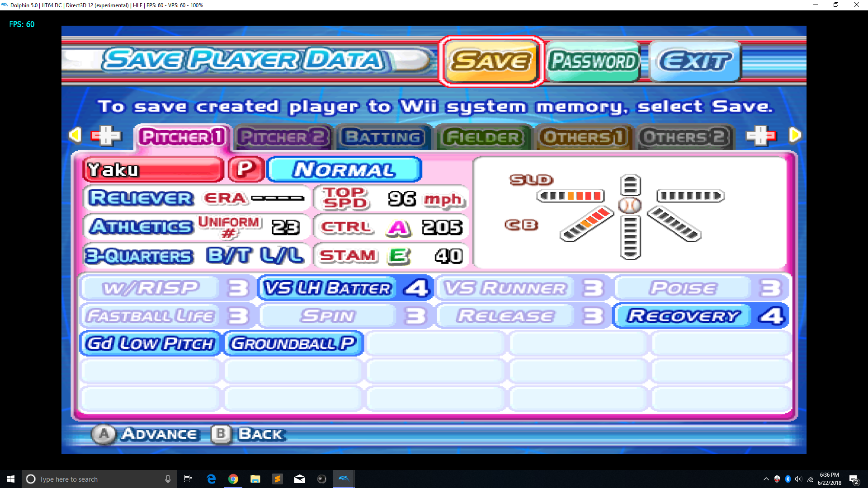Viewport: 868px width, 488px height.
Task: Click the Athletics team label
Action: coord(141,226)
